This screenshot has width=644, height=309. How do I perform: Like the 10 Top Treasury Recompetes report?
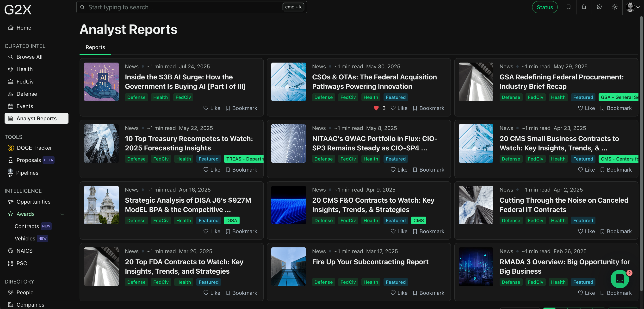click(x=212, y=170)
